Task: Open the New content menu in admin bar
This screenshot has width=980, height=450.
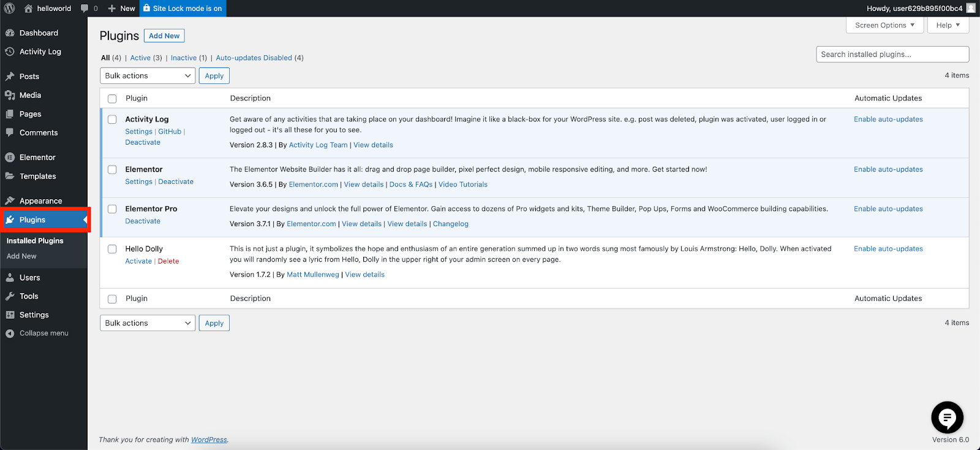Action: pos(121,9)
